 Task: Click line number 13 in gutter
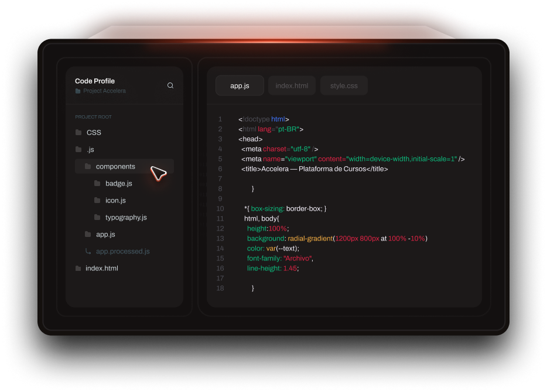tap(220, 239)
